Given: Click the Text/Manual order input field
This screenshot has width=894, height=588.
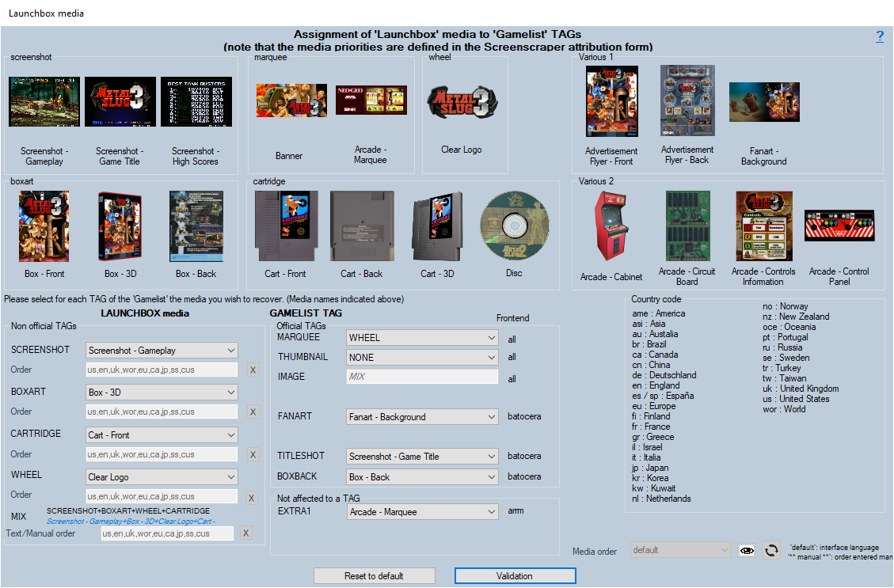Looking at the screenshot, I should [x=167, y=533].
